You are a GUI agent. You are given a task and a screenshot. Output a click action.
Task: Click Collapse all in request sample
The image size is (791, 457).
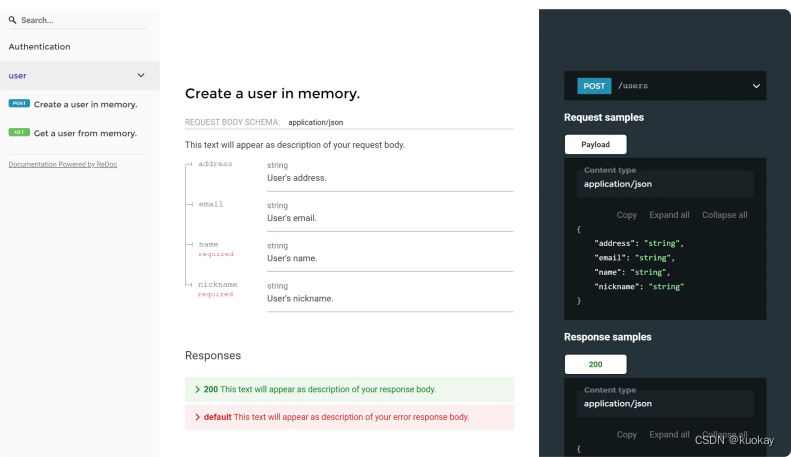click(x=725, y=215)
